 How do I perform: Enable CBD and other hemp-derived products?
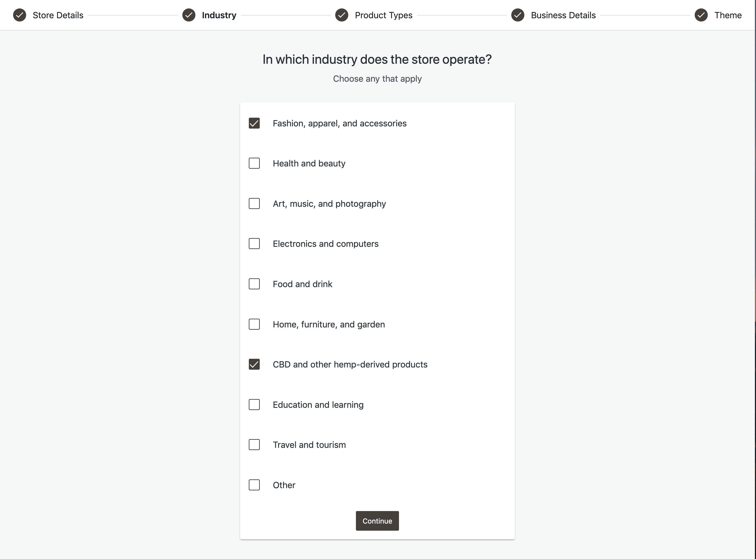click(254, 364)
